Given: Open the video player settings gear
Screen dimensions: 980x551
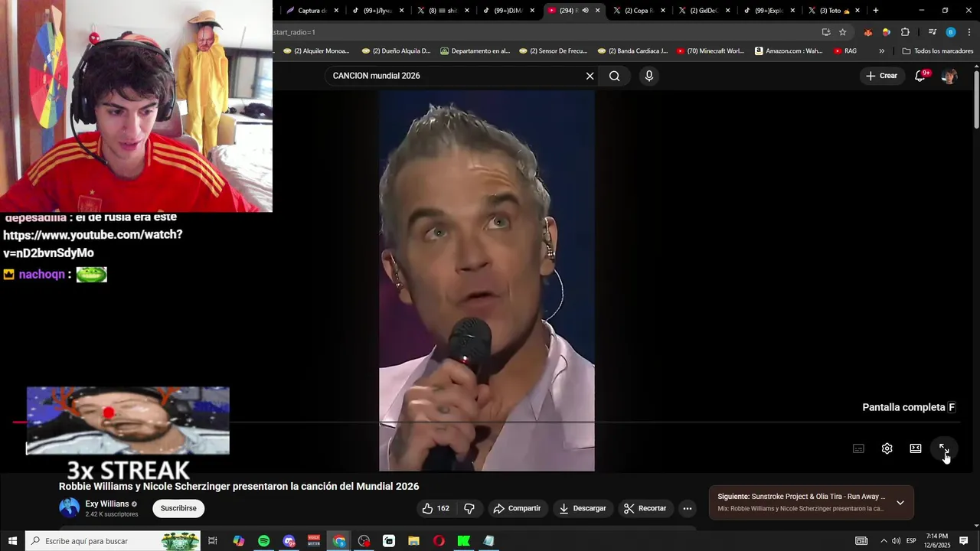Looking at the screenshot, I should tap(887, 448).
